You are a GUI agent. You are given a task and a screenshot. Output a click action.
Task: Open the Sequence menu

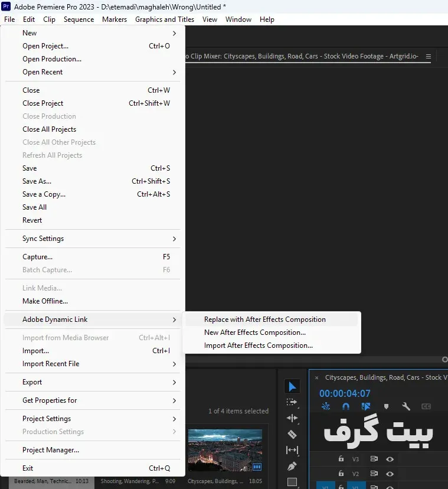79,19
